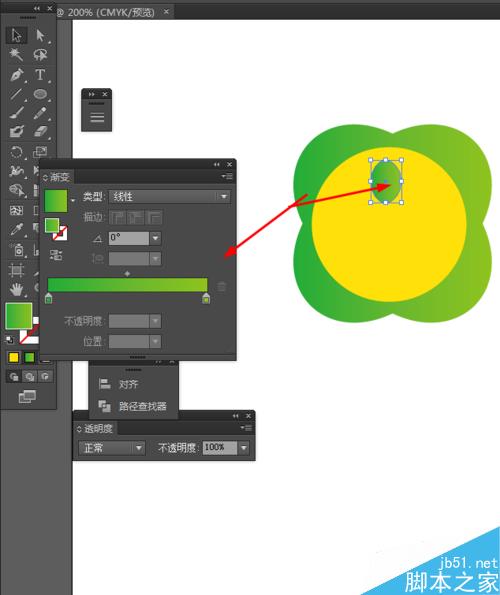Set Gradient mode (green square button)
Image resolution: width=500 pixels, height=595 pixels.
tap(29, 357)
